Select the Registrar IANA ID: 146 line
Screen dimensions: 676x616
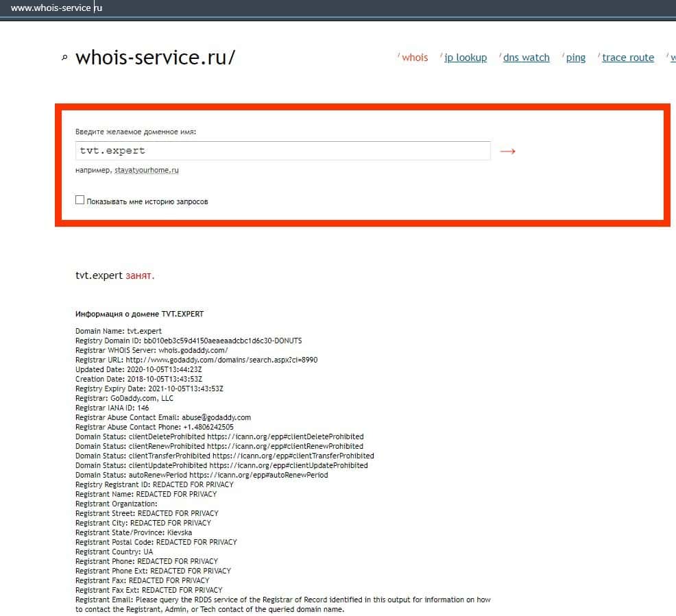pyautogui.click(x=112, y=408)
